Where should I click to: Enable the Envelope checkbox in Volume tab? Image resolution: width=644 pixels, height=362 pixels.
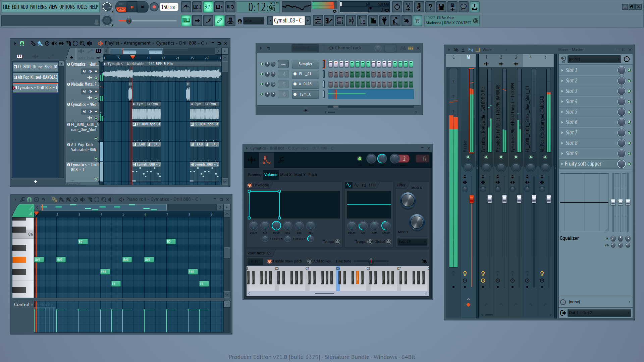pos(250,185)
